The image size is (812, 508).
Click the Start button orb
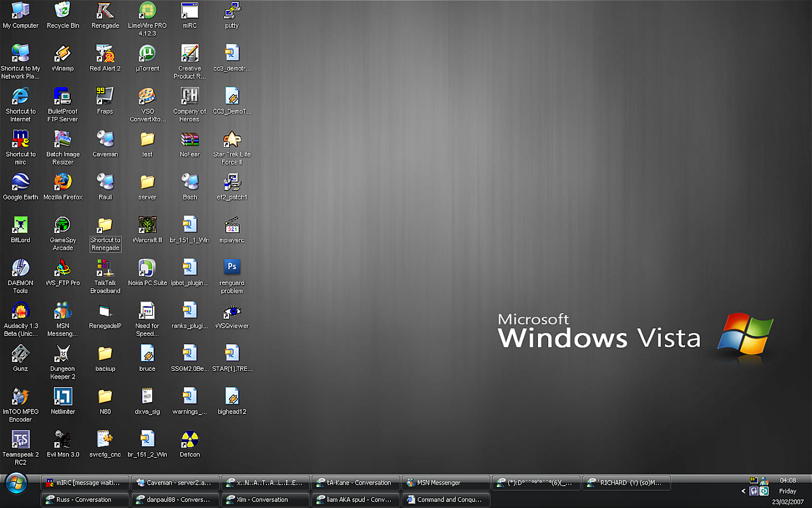(16, 484)
